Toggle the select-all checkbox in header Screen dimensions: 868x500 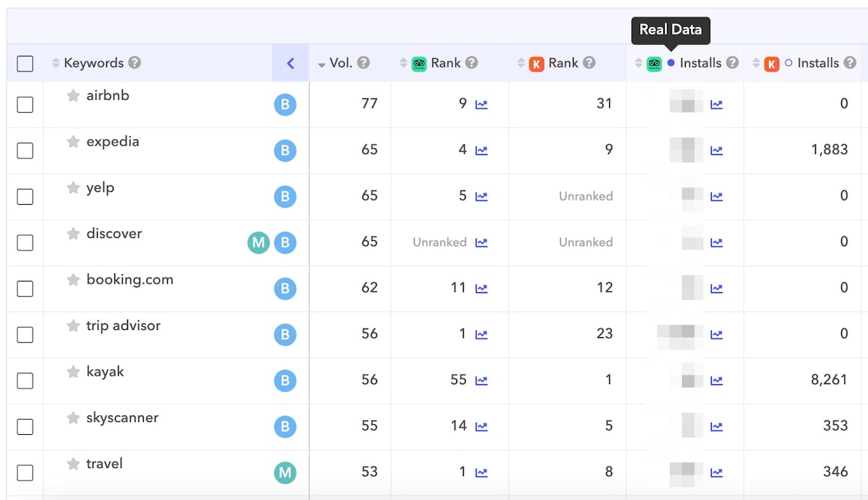[x=25, y=64]
